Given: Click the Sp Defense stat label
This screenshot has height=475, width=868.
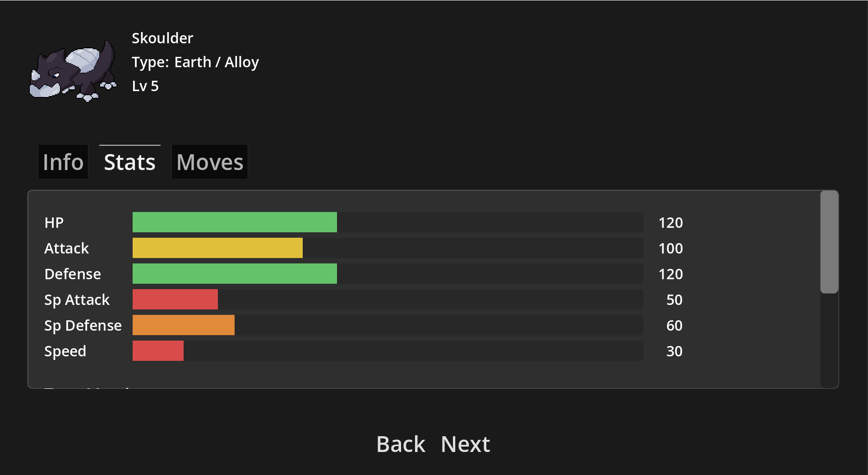Looking at the screenshot, I should tap(83, 326).
